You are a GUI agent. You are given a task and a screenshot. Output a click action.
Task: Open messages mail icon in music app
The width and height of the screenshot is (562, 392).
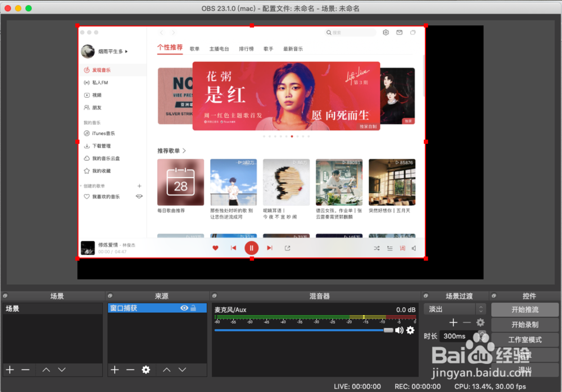pos(399,32)
